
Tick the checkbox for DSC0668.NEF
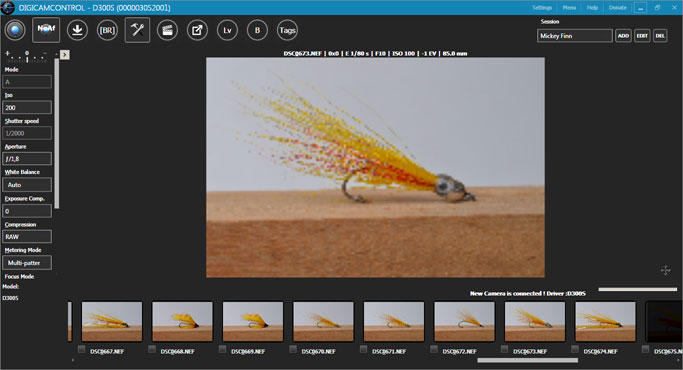152,349
